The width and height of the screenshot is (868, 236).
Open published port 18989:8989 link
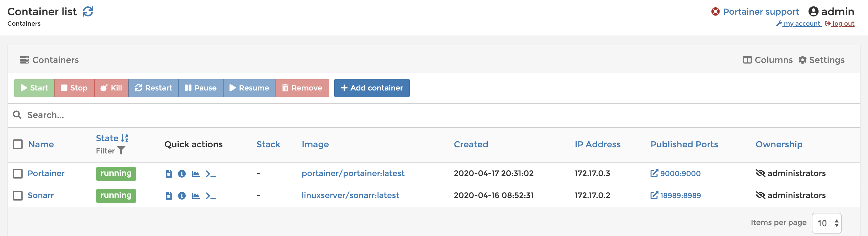point(680,196)
